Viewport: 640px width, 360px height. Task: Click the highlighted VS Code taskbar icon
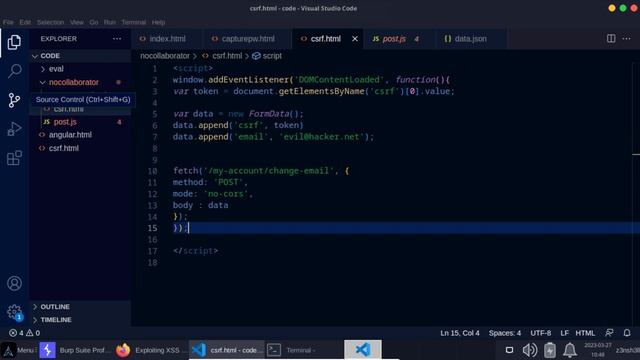(363, 350)
